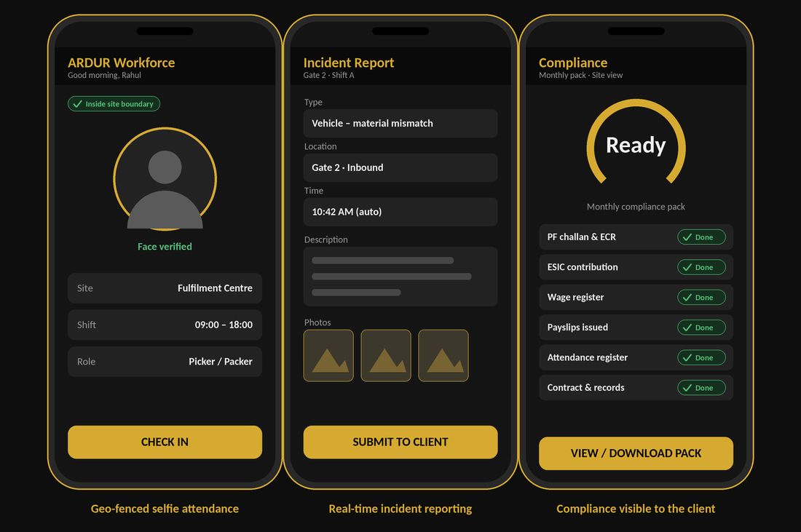
Task: Click Done badge for Contract & records
Action: coord(701,387)
